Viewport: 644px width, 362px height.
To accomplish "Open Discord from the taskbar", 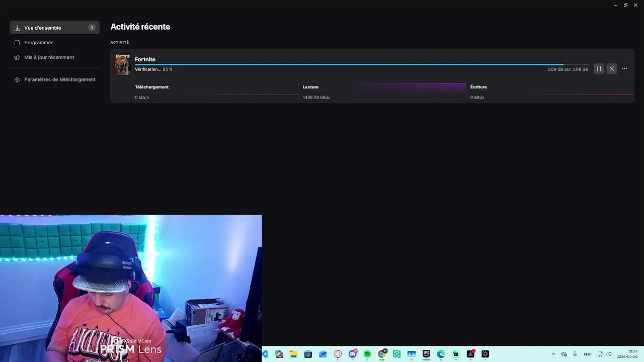I will pos(353,354).
